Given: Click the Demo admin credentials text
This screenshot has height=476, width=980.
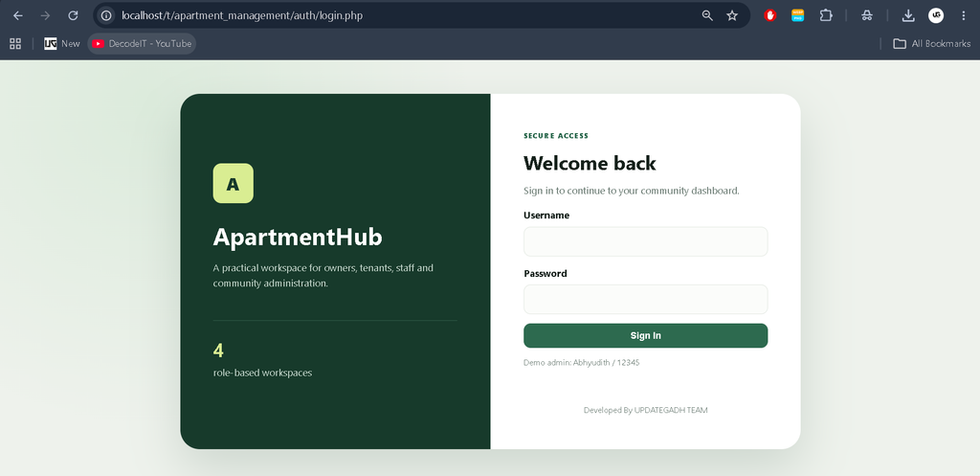Looking at the screenshot, I should pyautogui.click(x=581, y=362).
